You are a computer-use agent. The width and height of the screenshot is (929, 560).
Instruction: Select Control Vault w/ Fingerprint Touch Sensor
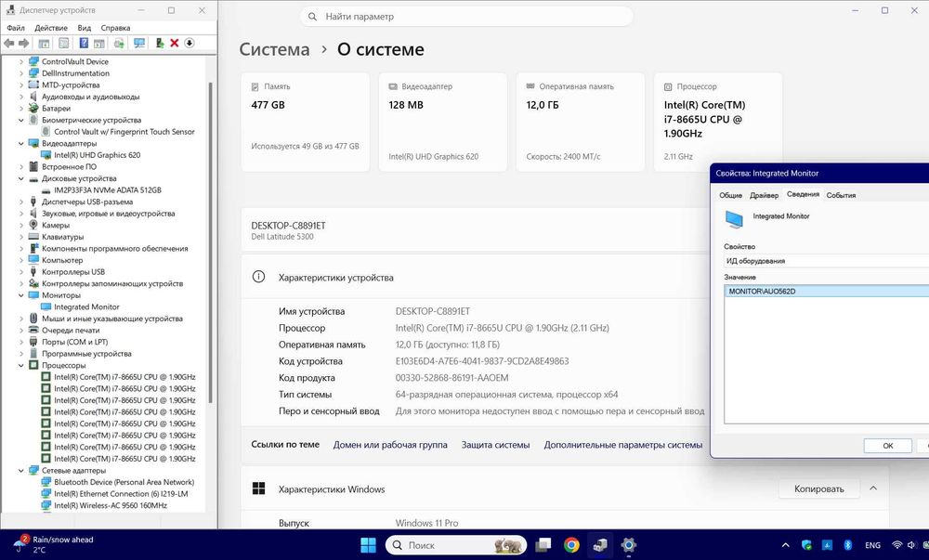pyautogui.click(x=124, y=132)
